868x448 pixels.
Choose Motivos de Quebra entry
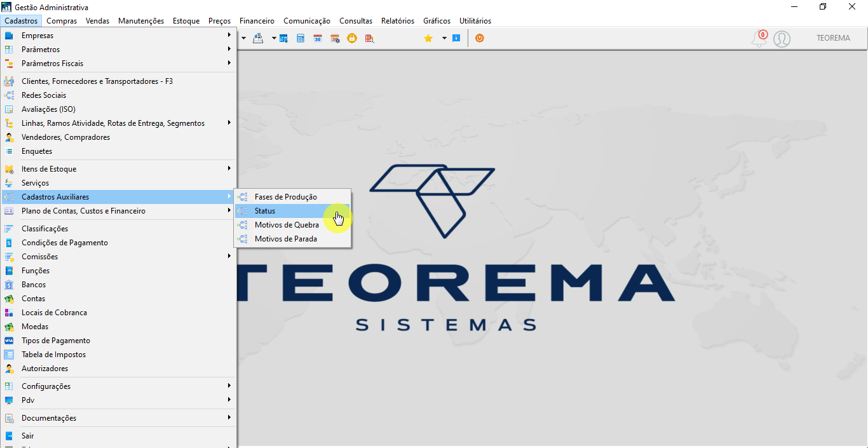pos(292,225)
